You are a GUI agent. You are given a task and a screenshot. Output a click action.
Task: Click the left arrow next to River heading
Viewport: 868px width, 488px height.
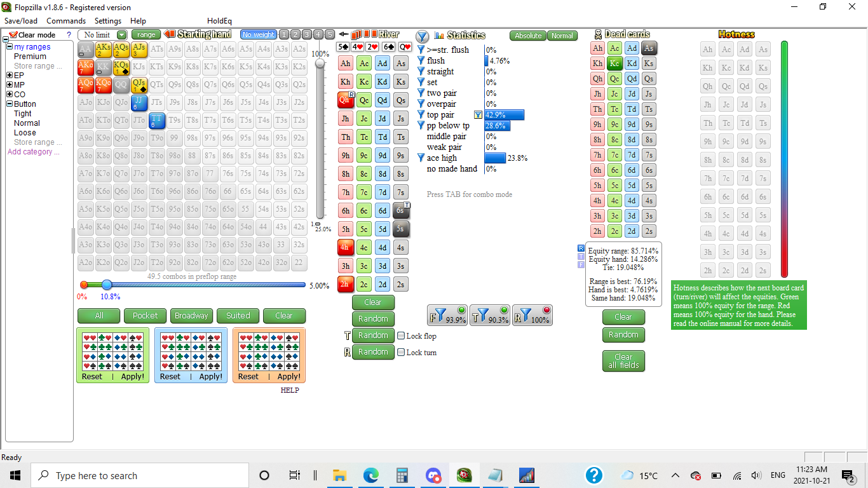pos(343,34)
